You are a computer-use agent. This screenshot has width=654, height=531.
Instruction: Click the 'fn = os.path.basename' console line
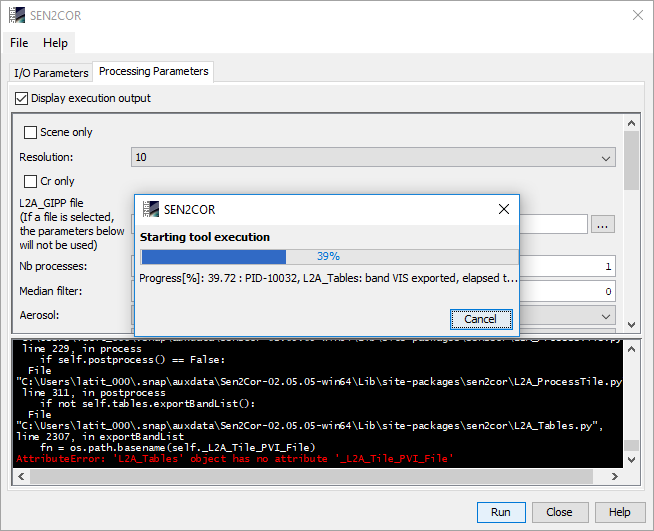click(177, 448)
